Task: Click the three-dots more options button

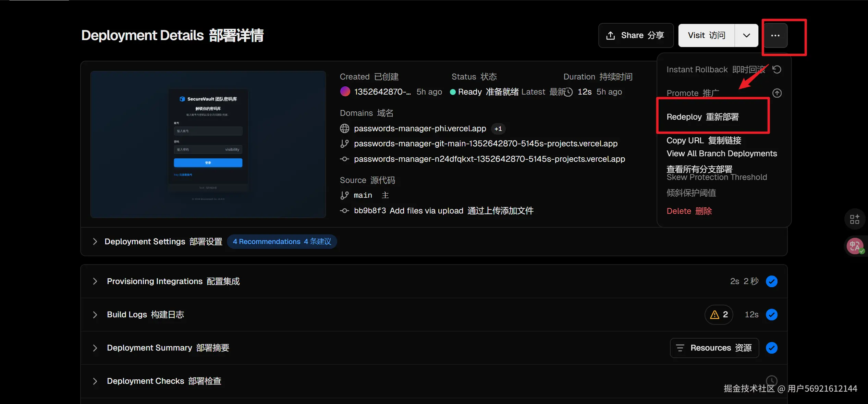Action: point(775,35)
